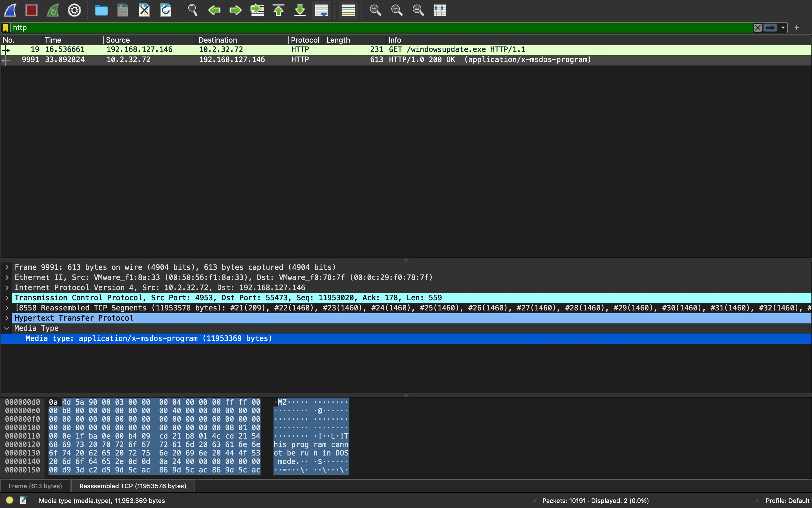Sort by the Time column
Viewport: 812px width, 508px height.
pos(72,40)
